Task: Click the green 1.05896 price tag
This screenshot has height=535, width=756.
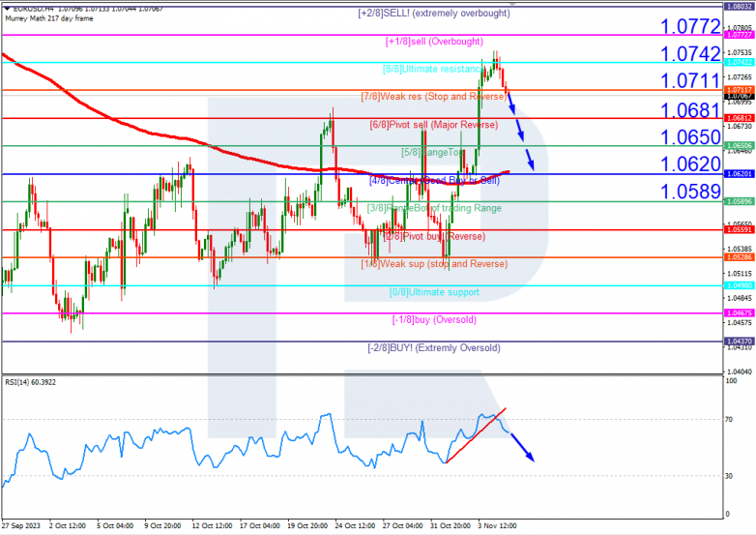Action: 740,201
